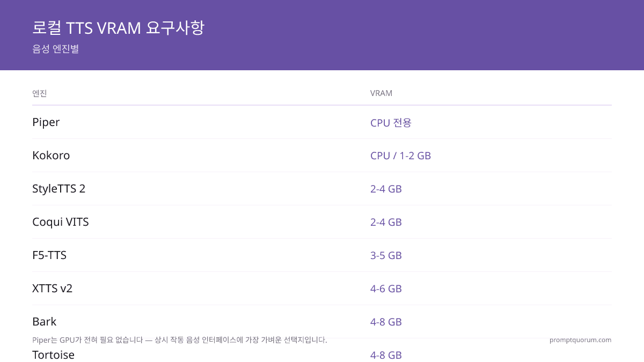Viewport: 644px width, 362px height.
Task: Select the 'XTTS v2' engine cell
Action: pyautogui.click(x=52, y=289)
